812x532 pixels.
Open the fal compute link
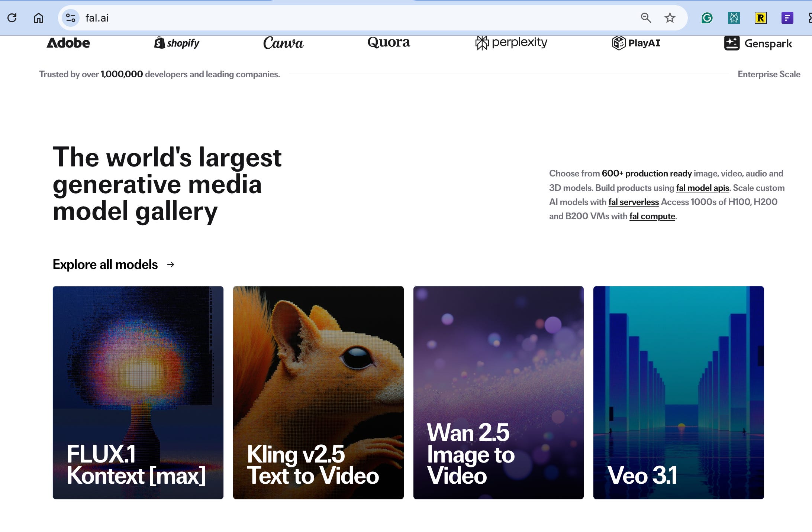(x=652, y=216)
